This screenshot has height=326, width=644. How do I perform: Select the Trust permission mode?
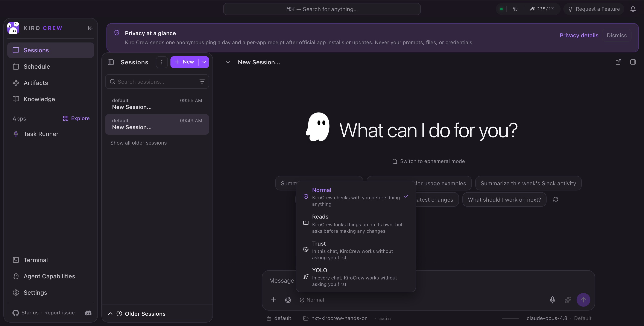pyautogui.click(x=356, y=250)
